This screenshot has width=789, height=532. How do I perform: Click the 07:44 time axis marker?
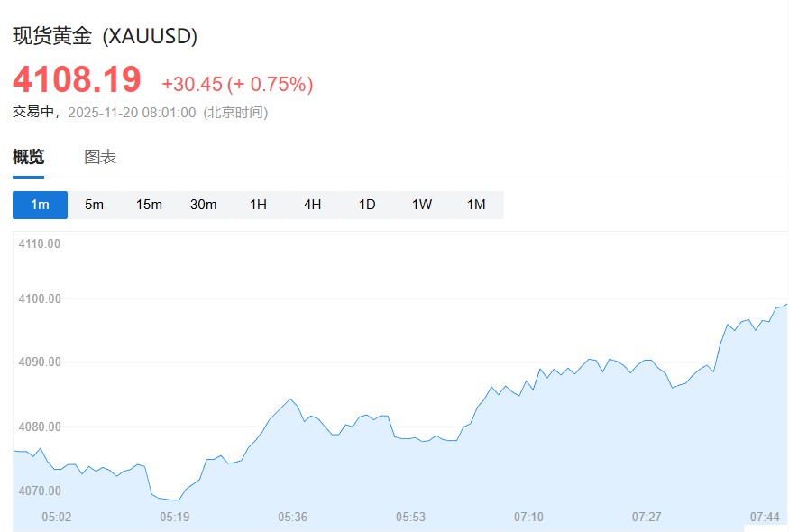[765, 517]
